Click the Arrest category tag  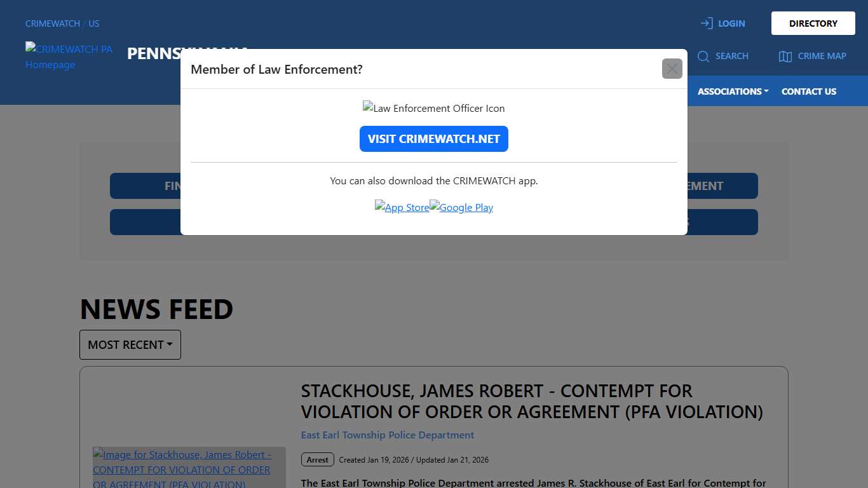click(x=317, y=459)
